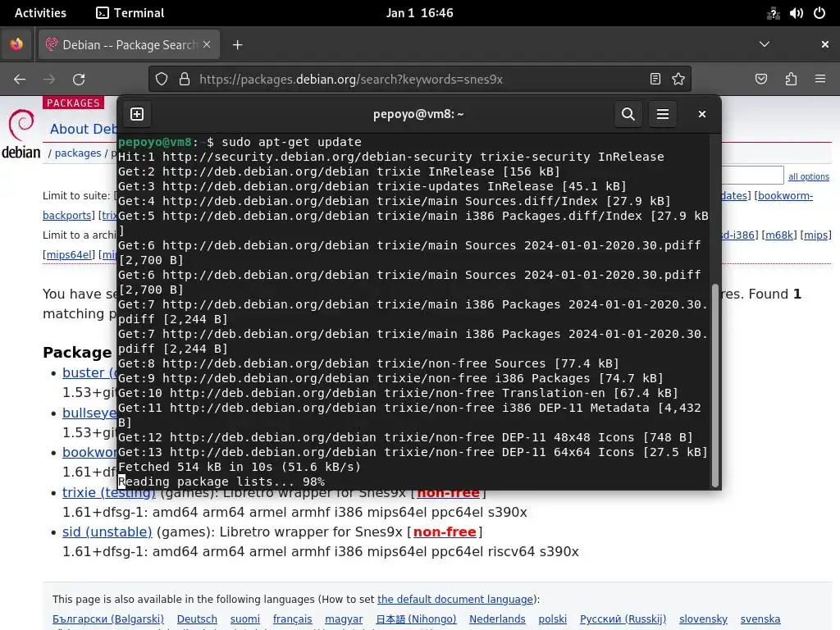Expand the list all tabs chevron
The height and width of the screenshot is (630, 840).
765,44
